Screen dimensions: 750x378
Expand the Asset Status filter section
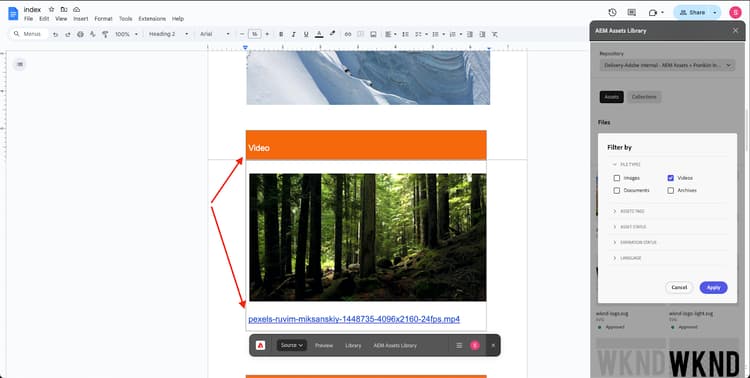[630, 227]
